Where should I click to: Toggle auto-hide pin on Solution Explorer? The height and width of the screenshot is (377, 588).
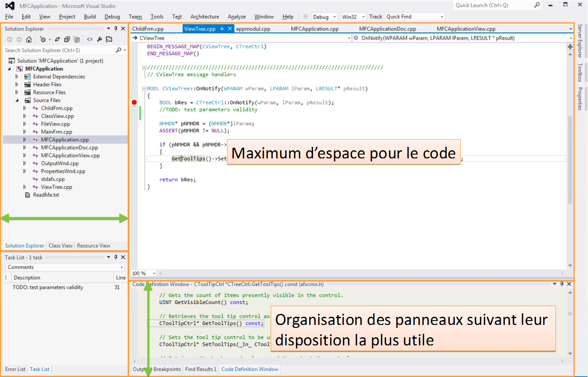(x=116, y=29)
